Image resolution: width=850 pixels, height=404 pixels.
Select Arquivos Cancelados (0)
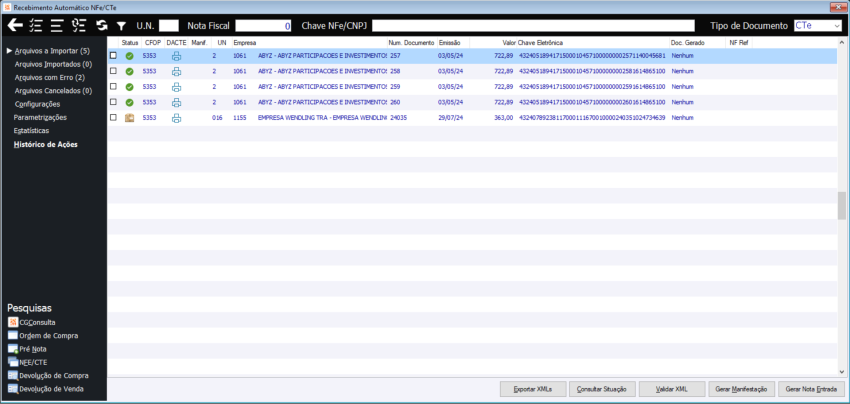point(53,91)
